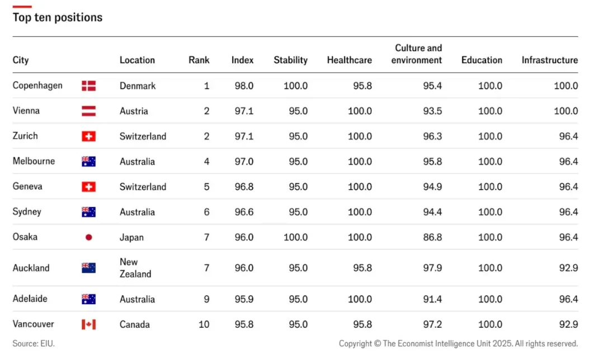This screenshot has height=364, width=604.
Task: Click the Australian flag beside Adelaide
Action: [x=88, y=299]
